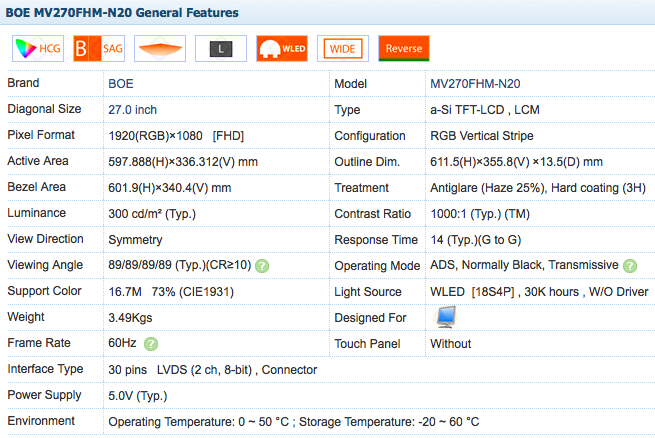Click the 30 pins LVDS interface type value

(x=213, y=370)
